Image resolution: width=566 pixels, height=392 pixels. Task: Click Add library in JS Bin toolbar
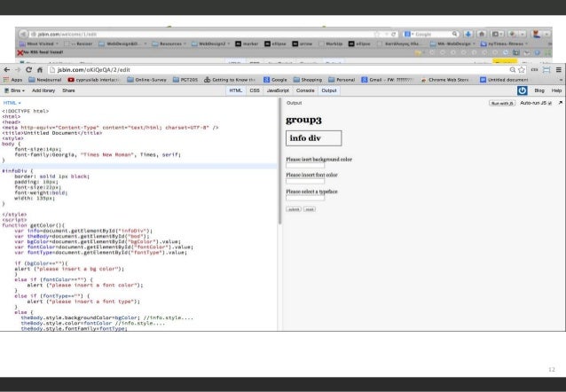coord(44,90)
